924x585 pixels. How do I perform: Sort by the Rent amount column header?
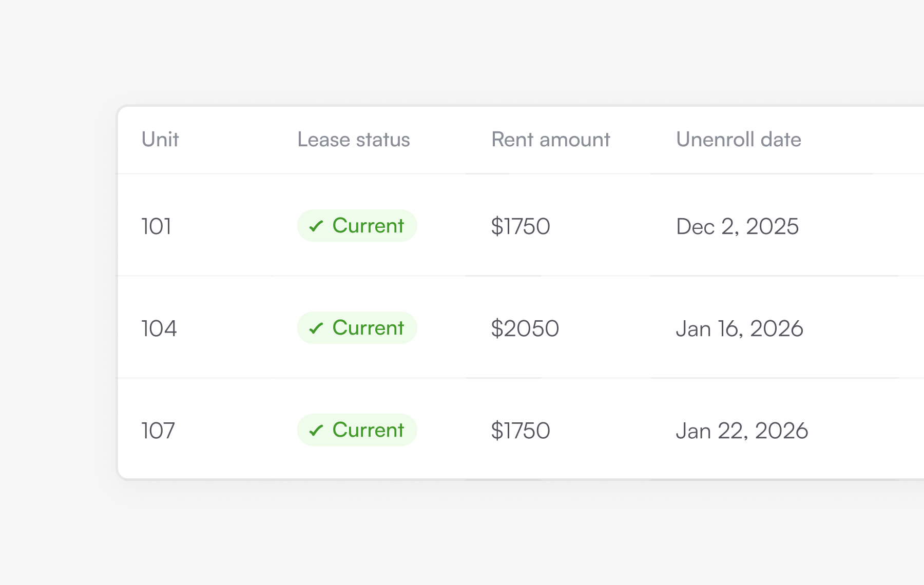coord(551,140)
